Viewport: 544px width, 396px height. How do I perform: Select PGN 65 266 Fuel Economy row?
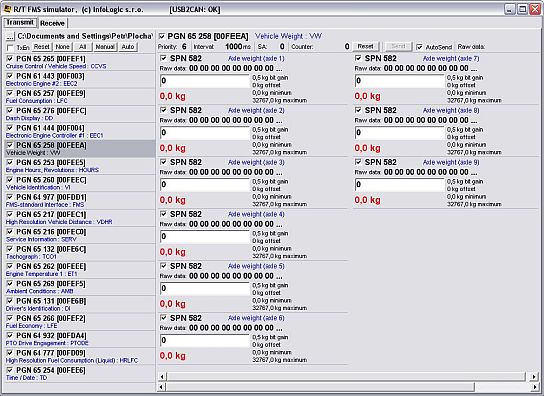coord(80,322)
